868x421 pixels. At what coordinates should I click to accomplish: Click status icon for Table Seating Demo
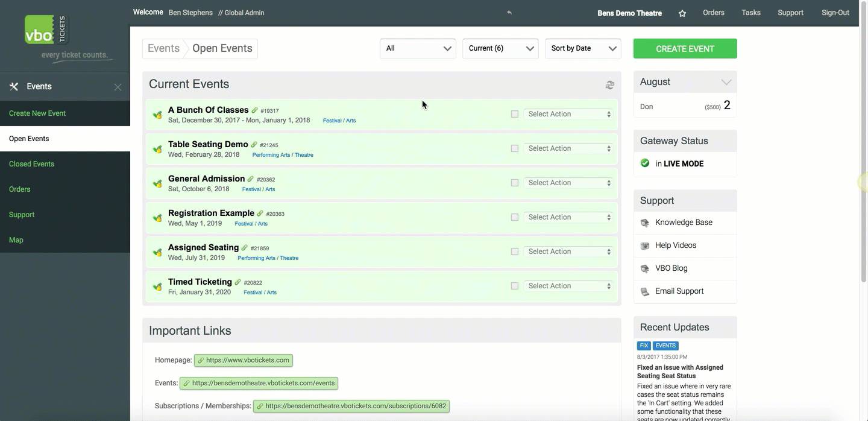[157, 149]
